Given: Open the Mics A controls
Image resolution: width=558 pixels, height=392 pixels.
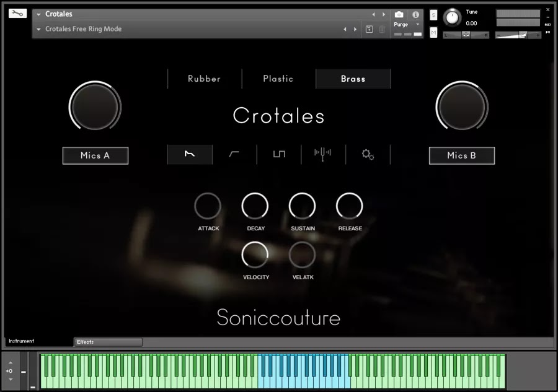Looking at the screenshot, I should coord(95,155).
